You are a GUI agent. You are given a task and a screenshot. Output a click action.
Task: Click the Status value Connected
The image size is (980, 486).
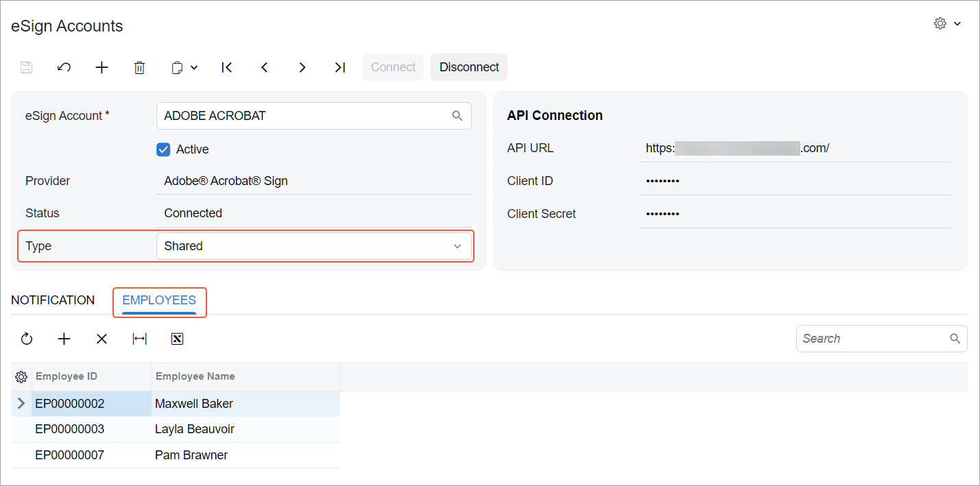pos(193,213)
